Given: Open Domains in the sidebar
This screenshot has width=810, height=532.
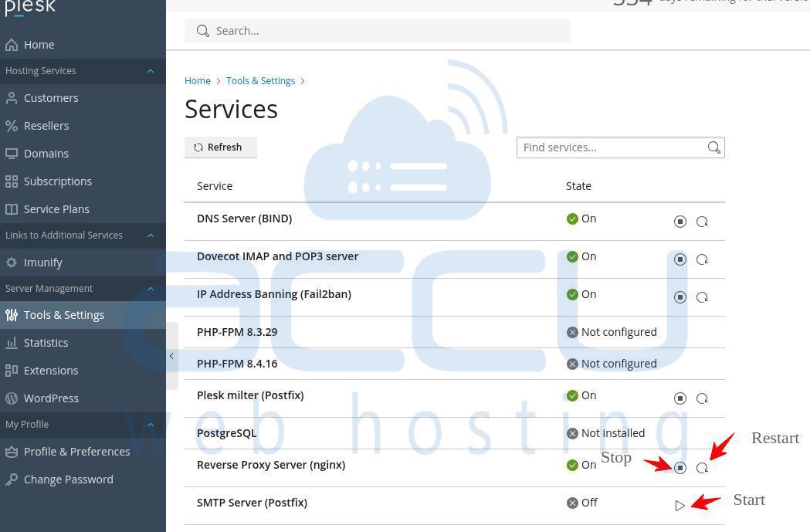Looking at the screenshot, I should [x=83, y=154].
